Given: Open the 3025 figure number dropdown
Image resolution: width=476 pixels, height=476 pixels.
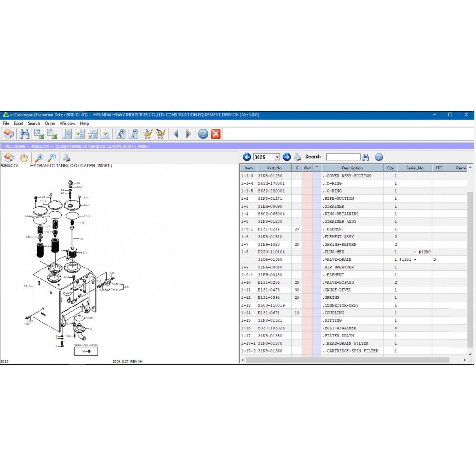Looking at the screenshot, I should (278, 157).
